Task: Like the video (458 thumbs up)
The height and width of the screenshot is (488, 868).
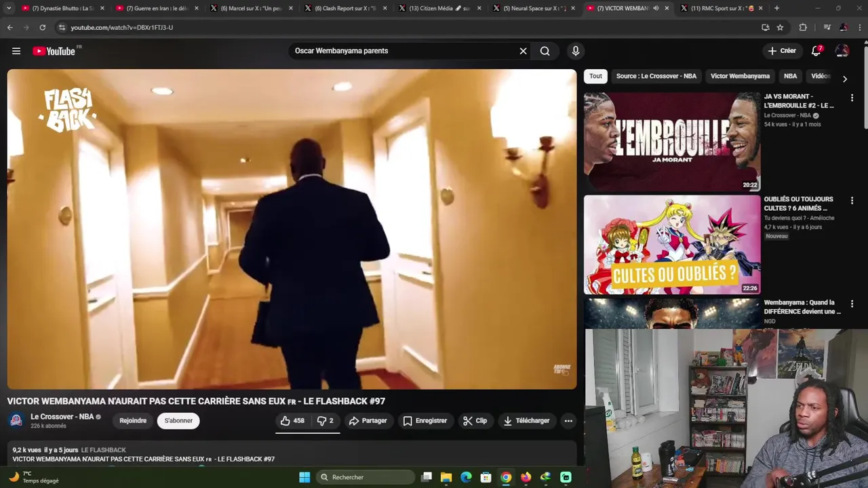Action: pos(293,421)
